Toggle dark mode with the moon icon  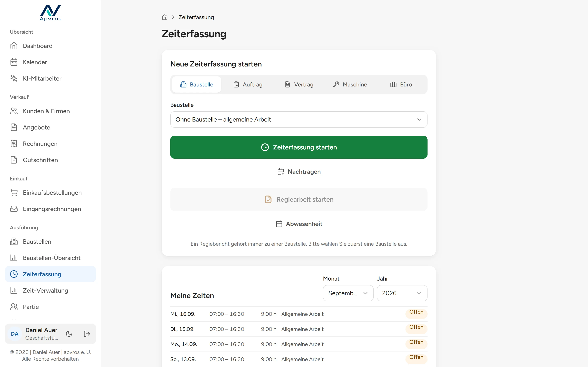click(x=69, y=334)
